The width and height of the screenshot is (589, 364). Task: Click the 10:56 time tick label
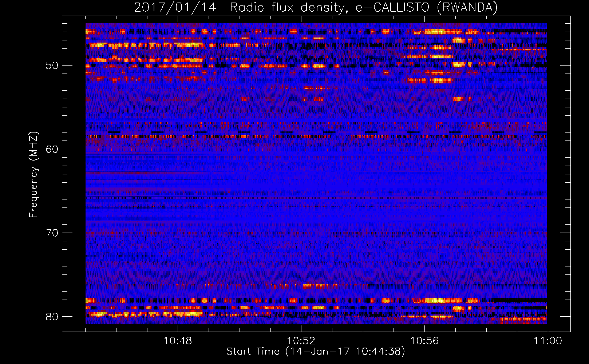tap(424, 341)
